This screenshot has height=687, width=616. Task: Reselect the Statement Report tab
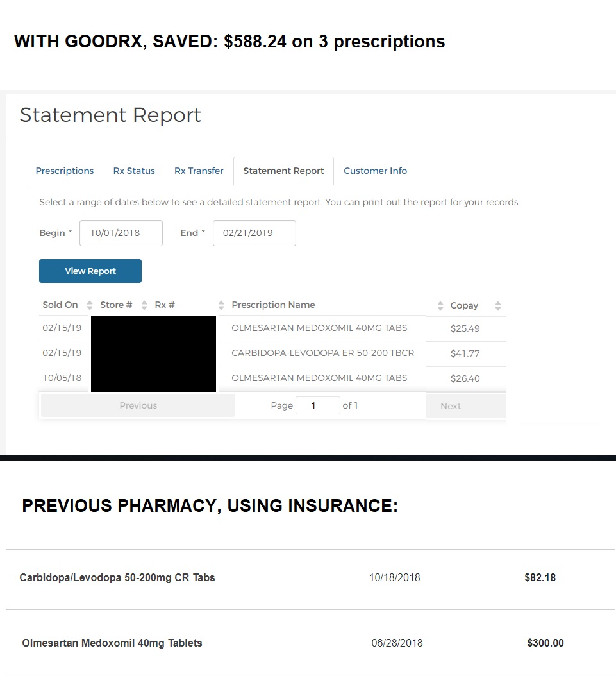point(283,171)
